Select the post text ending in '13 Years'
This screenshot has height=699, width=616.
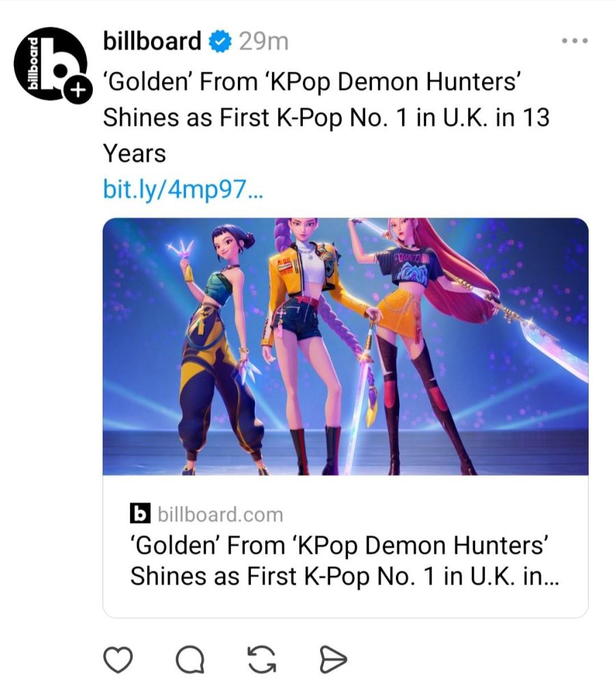coord(325,118)
